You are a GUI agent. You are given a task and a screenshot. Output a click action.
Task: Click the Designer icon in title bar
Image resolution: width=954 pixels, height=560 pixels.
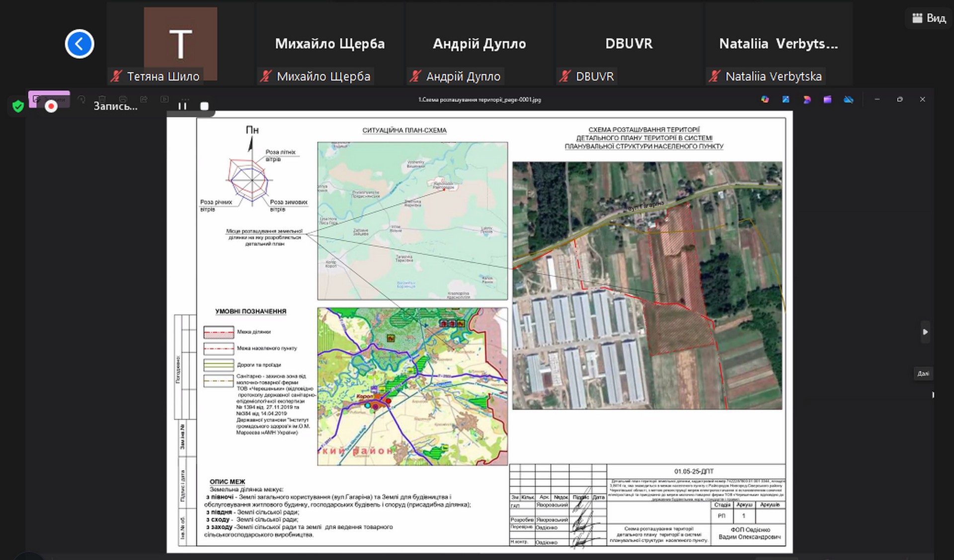pyautogui.click(x=806, y=99)
